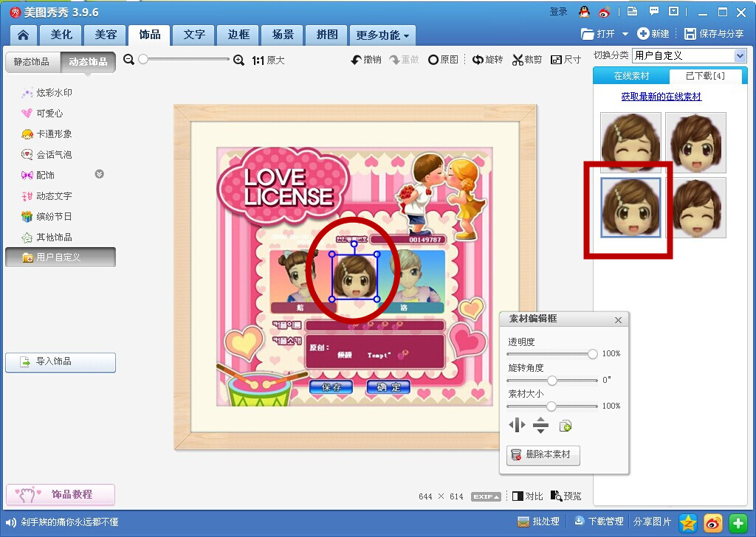This screenshot has height=537, width=756.
Task: Toggle the 对比 compare view
Action: point(527,496)
